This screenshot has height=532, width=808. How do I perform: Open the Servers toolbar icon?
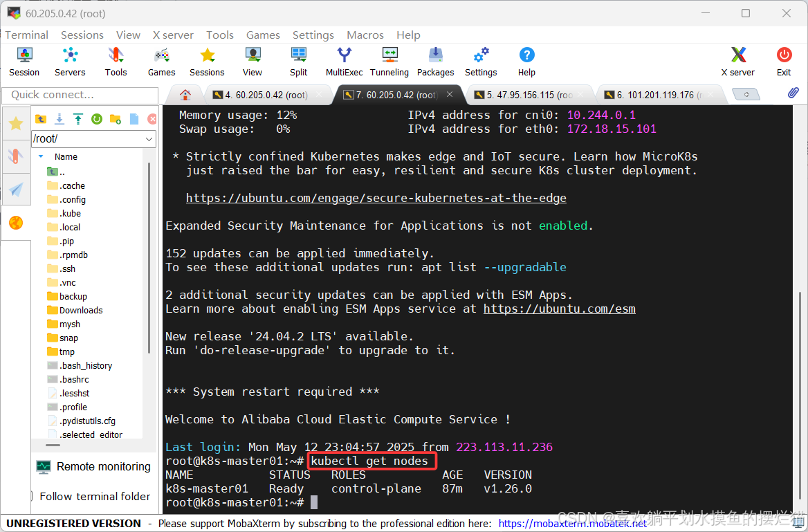pos(70,62)
